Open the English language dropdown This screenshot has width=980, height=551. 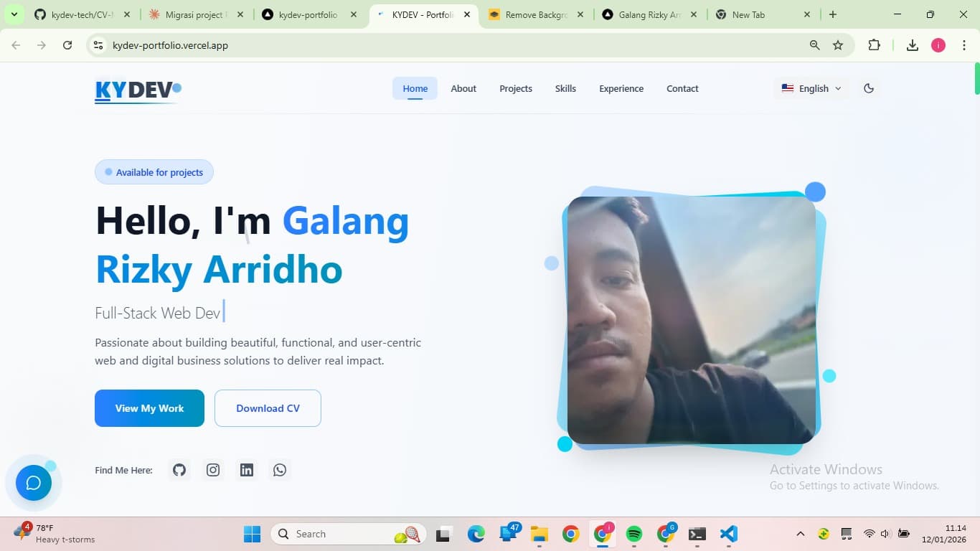pyautogui.click(x=811, y=88)
